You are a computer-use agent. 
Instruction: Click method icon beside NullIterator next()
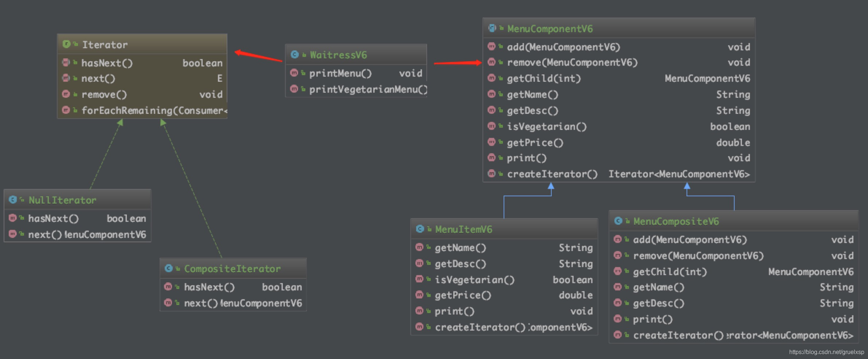point(13,233)
